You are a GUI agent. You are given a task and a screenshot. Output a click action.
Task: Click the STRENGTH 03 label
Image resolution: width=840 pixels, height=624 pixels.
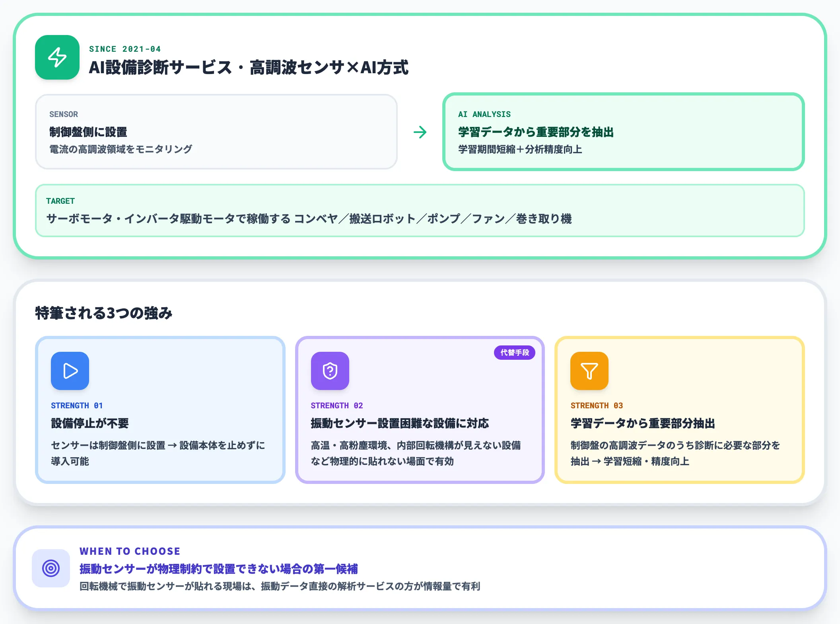597,406
